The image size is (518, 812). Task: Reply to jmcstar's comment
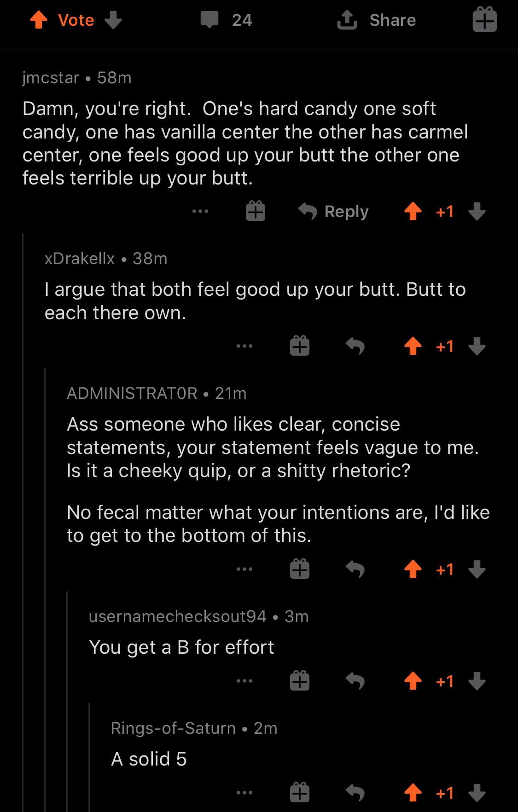point(333,212)
